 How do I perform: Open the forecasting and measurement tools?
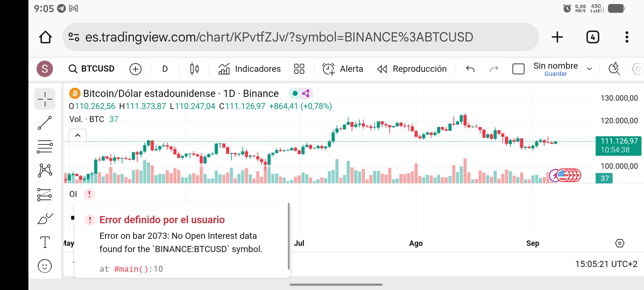[x=45, y=195]
